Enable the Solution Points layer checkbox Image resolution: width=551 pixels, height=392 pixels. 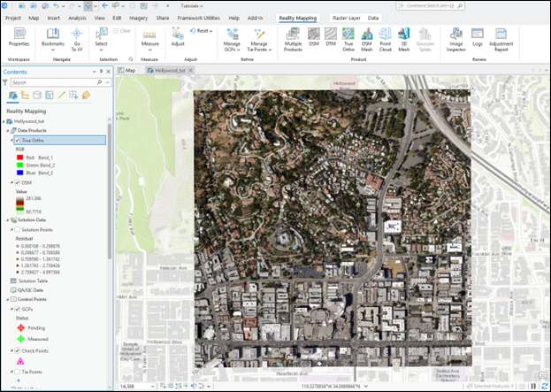(x=17, y=229)
